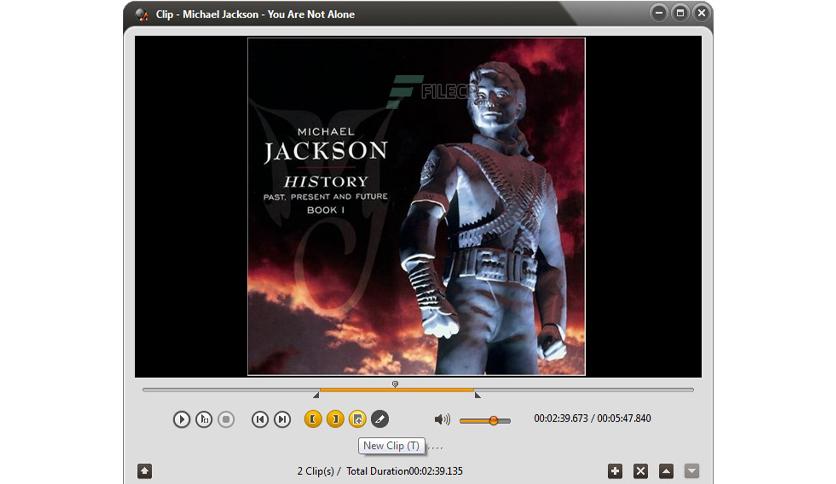The width and height of the screenshot is (836, 484).
Task: Click the playhead marker on the timeline
Action: click(x=395, y=384)
